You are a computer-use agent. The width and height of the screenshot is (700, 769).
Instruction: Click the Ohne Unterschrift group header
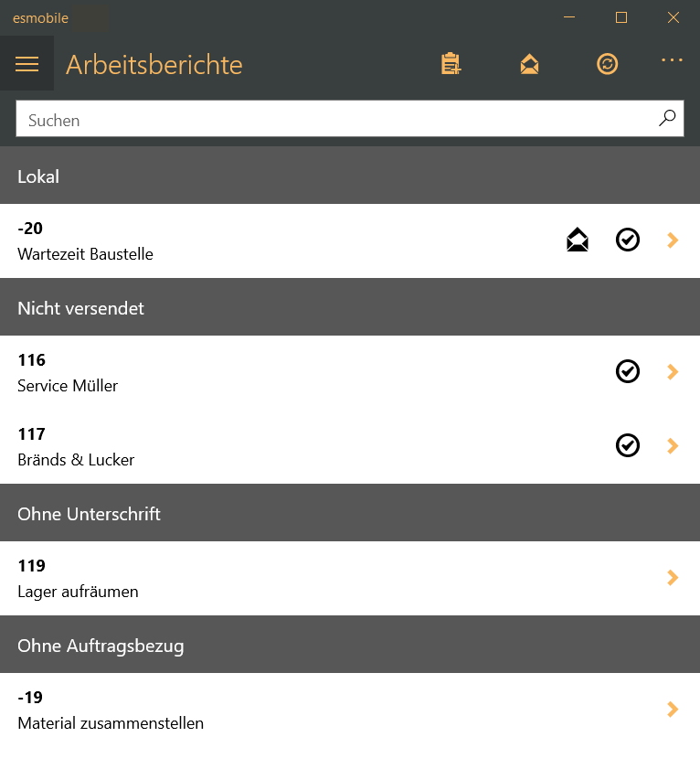[350, 512]
